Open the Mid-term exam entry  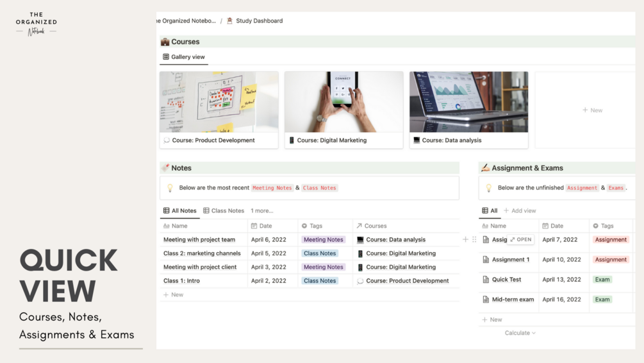pos(513,300)
